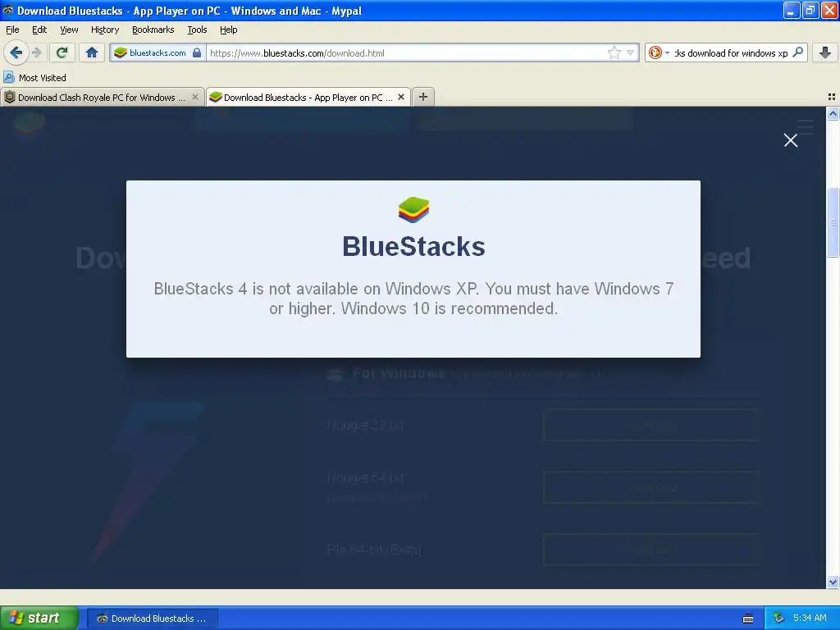Open the History menu
840x630 pixels.
[x=105, y=30]
